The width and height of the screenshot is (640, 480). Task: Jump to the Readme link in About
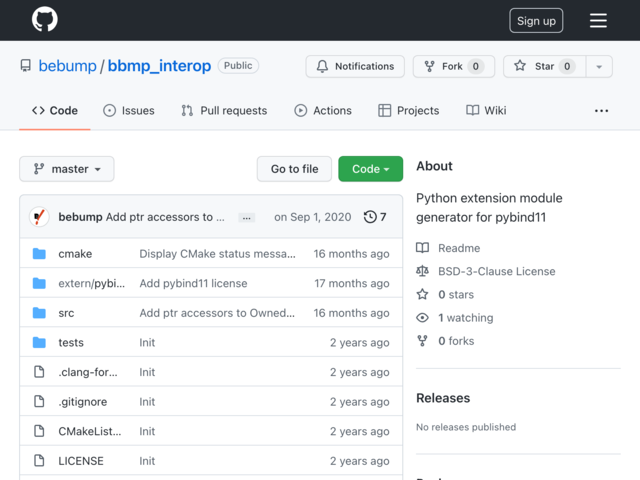pos(459,248)
